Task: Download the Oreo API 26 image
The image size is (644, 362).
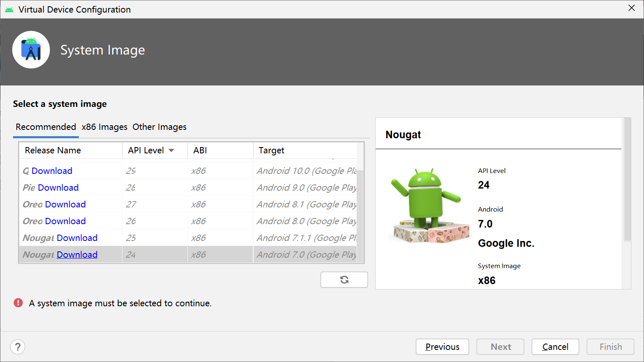Action: (x=65, y=221)
